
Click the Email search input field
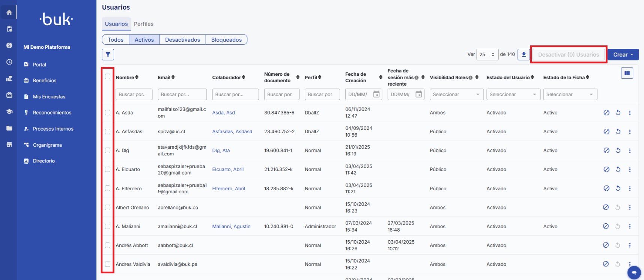click(182, 95)
